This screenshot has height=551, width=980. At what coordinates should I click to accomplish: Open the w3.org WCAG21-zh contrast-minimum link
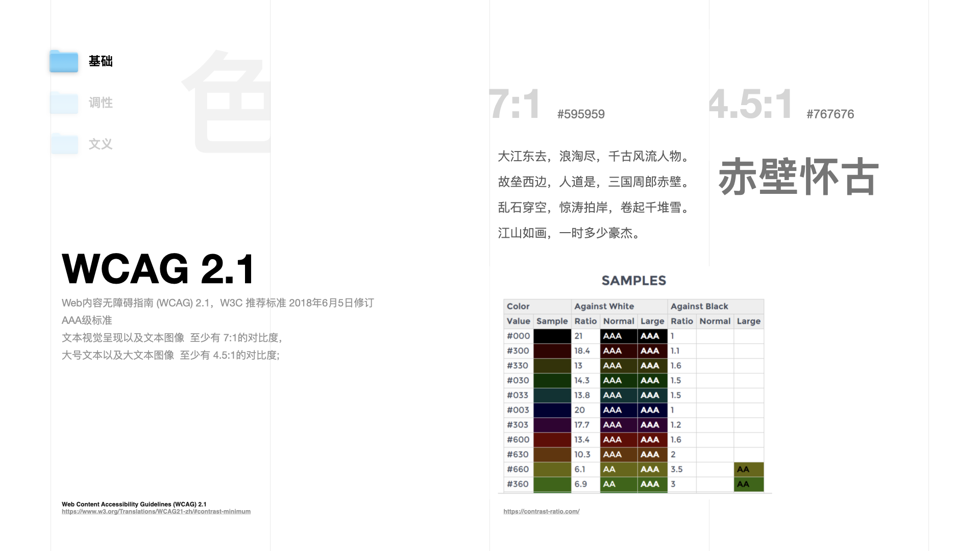(156, 512)
